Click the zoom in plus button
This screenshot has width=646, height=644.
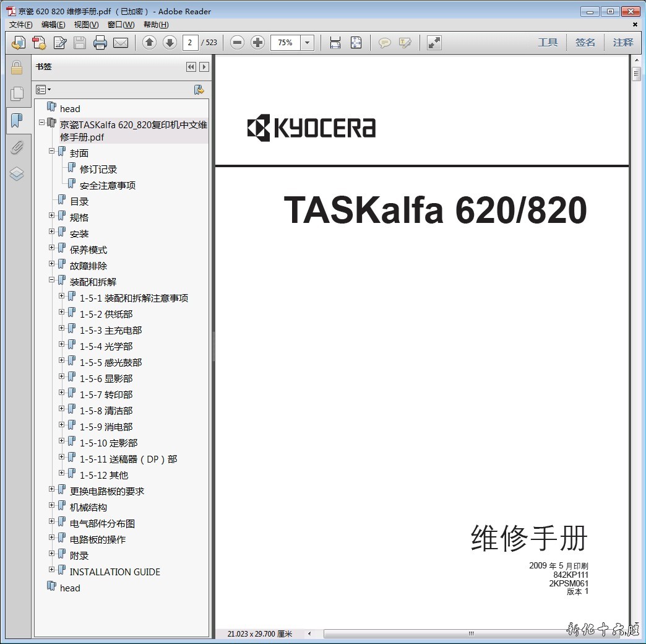point(258,43)
